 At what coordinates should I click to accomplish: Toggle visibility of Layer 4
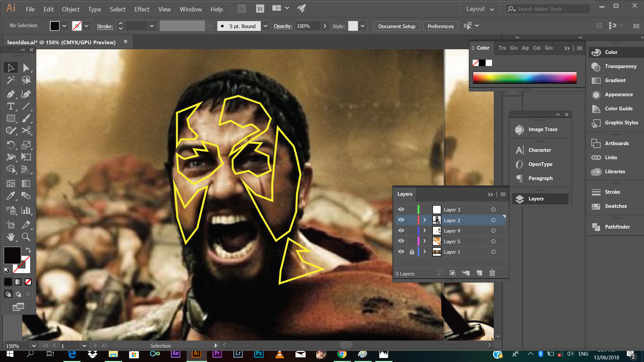coord(401,231)
